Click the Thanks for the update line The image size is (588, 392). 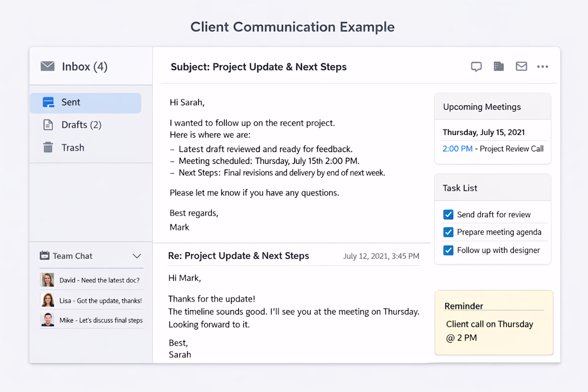[x=212, y=299]
